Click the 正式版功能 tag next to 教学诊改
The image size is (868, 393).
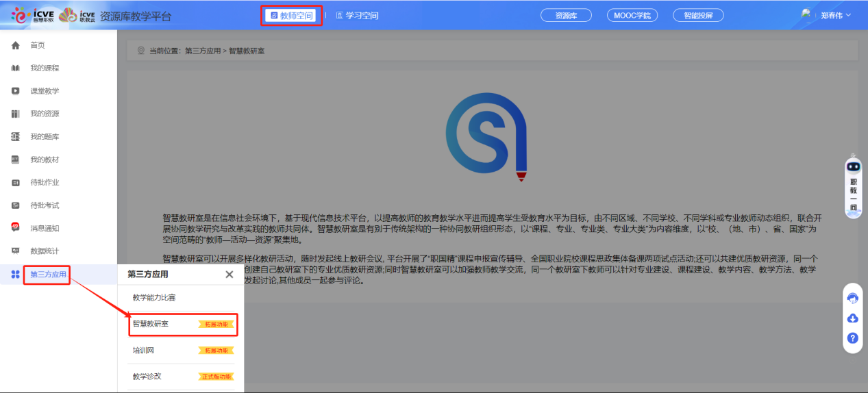(216, 377)
